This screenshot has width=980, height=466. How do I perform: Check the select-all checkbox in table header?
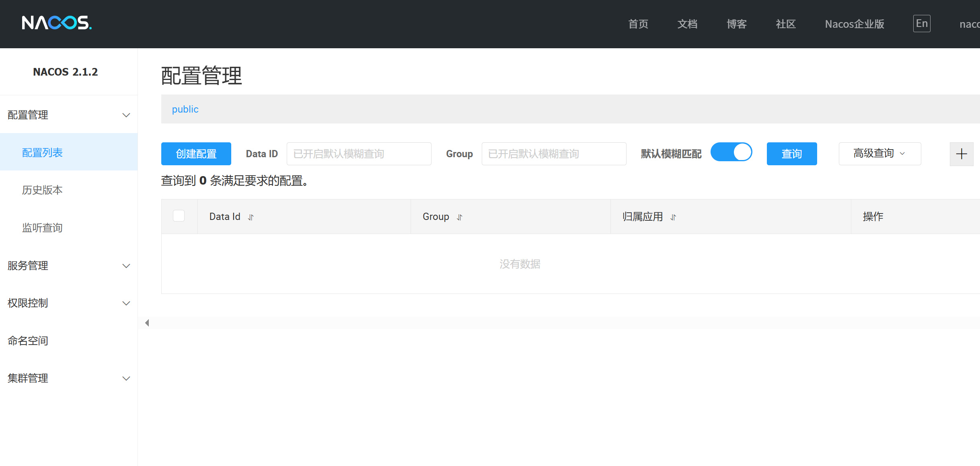point(179,216)
